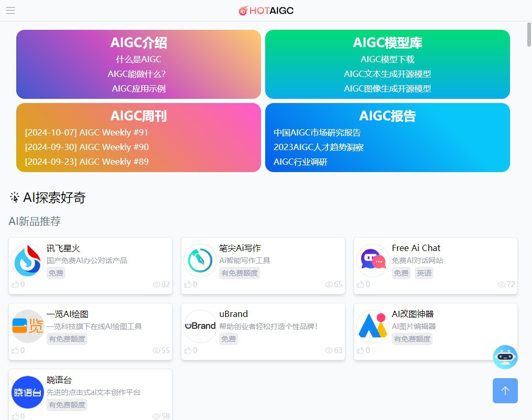The image size is (532, 420).
Task: Click the back-to-top arrow button
Action: 505,391
